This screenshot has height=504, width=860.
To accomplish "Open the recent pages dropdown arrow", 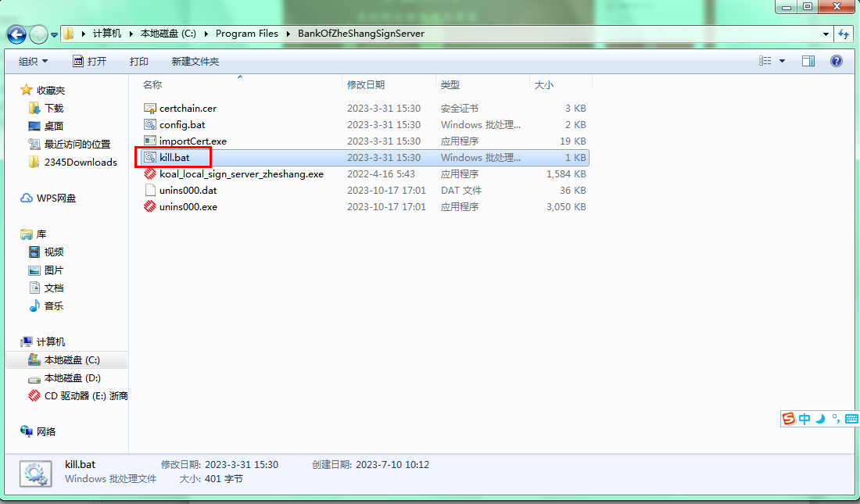I will pyautogui.click(x=54, y=34).
